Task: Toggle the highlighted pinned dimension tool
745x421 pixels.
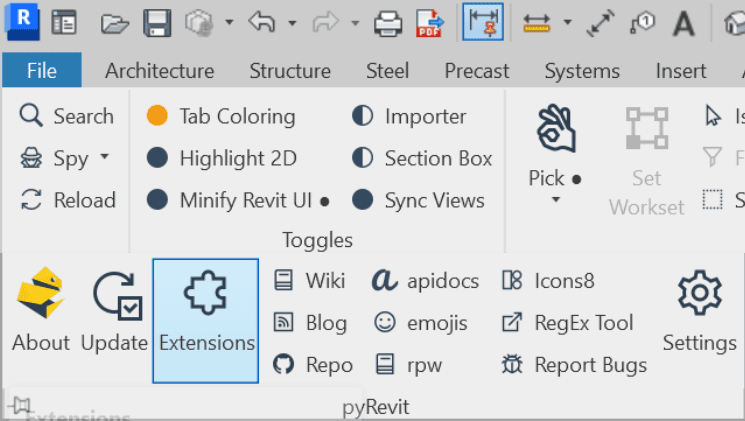Action: (x=483, y=22)
